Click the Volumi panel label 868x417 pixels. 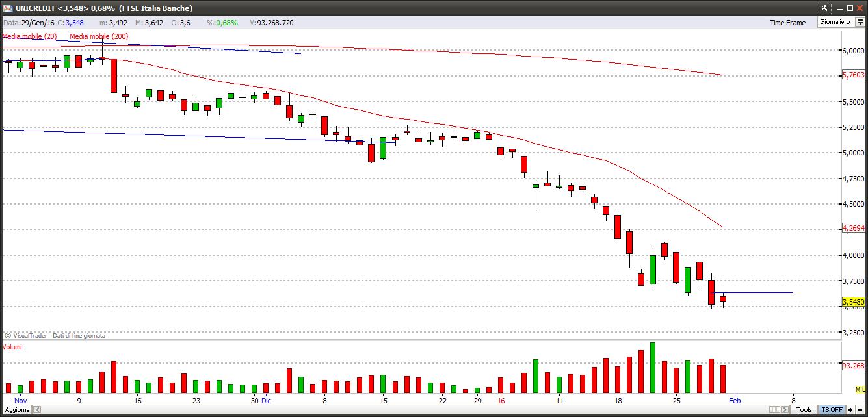(12, 347)
